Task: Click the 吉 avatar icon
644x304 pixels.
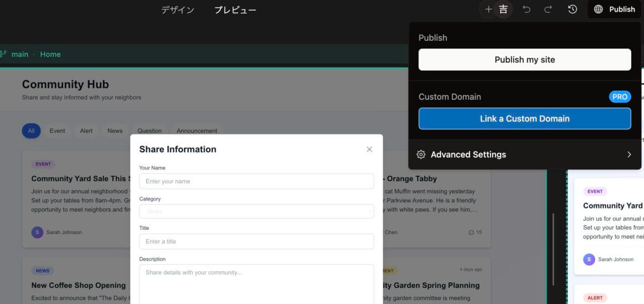Action: [503, 9]
